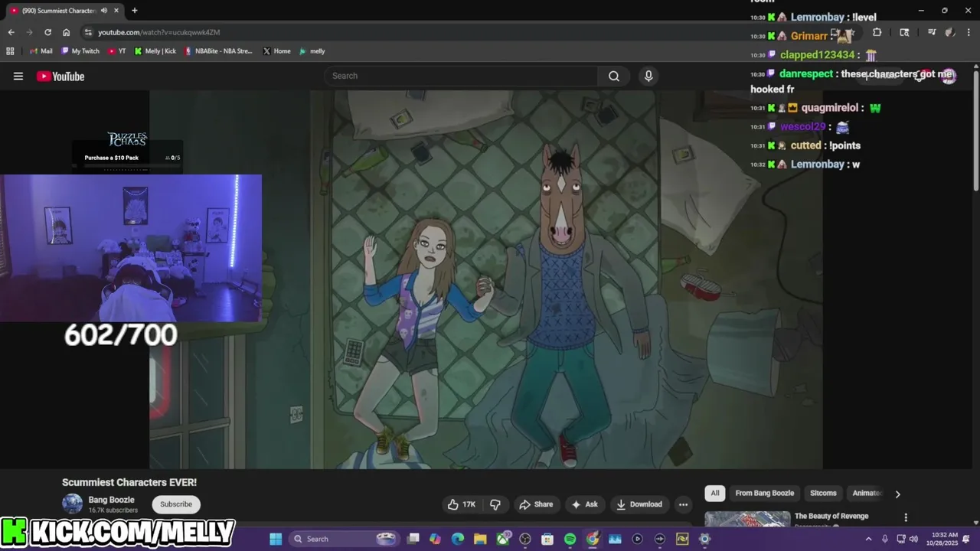The image size is (980, 551).
Task: Start voice search with microphone
Action: (648, 76)
